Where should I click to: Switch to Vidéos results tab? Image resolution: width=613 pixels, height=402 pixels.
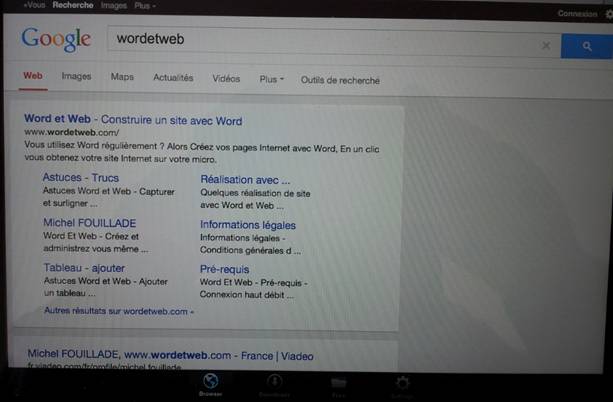click(226, 79)
